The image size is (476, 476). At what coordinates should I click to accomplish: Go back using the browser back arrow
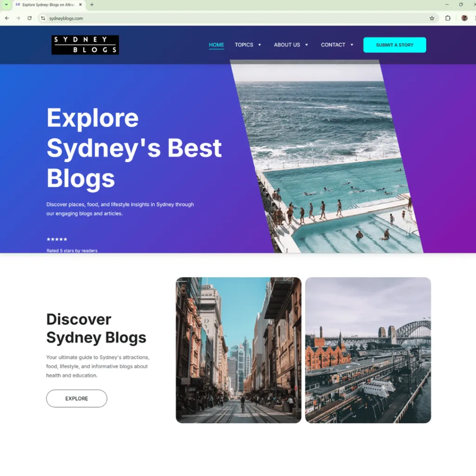[7, 18]
